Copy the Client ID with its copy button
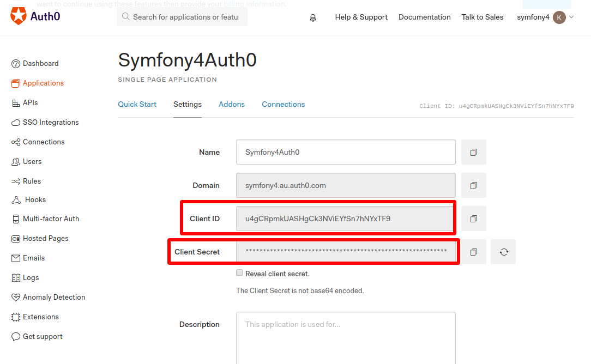The height and width of the screenshot is (364, 591). point(473,219)
